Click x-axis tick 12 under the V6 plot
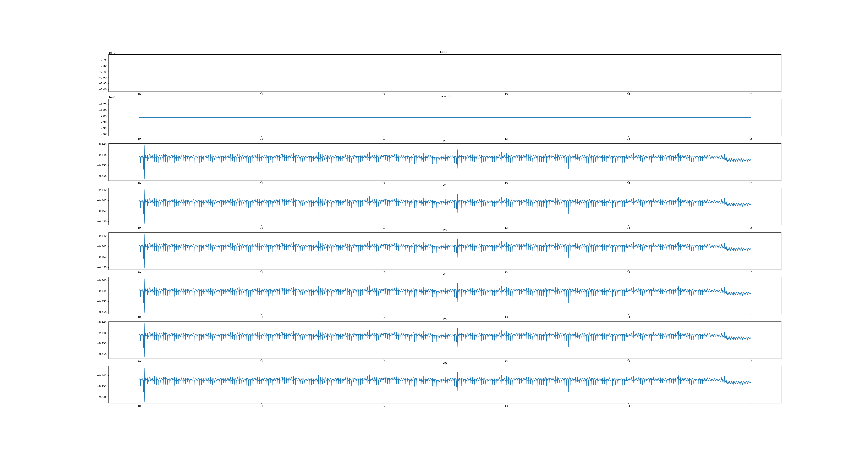 tap(384, 406)
